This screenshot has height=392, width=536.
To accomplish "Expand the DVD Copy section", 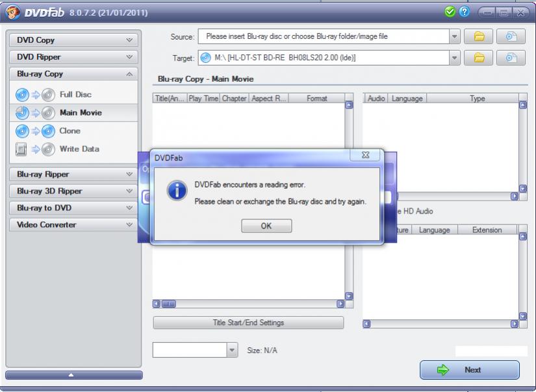I will (x=74, y=40).
